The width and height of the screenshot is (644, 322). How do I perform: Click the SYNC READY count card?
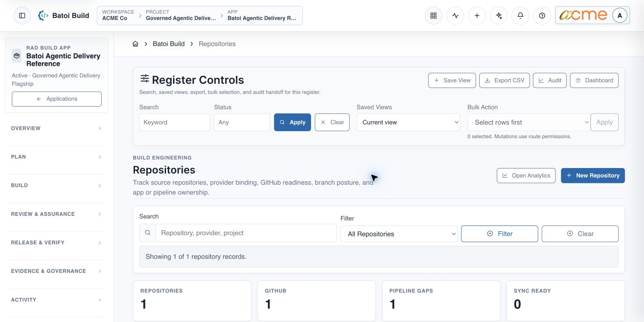pyautogui.click(x=566, y=301)
